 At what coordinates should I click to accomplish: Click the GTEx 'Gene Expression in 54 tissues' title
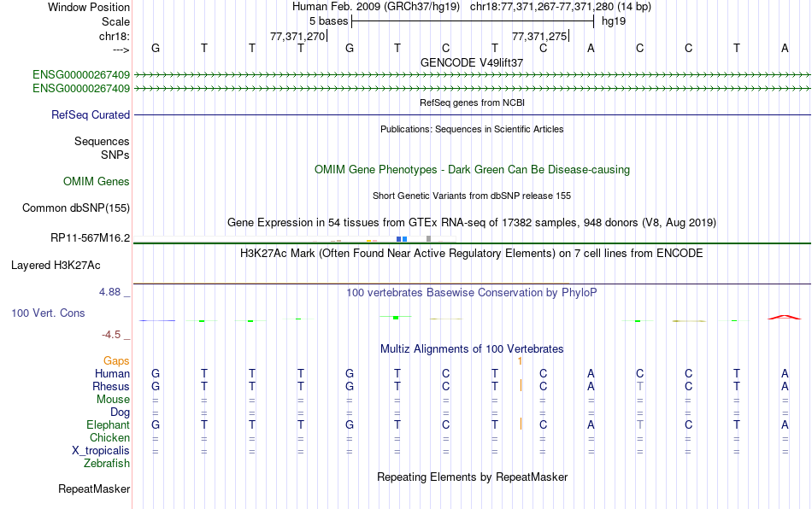click(x=472, y=222)
